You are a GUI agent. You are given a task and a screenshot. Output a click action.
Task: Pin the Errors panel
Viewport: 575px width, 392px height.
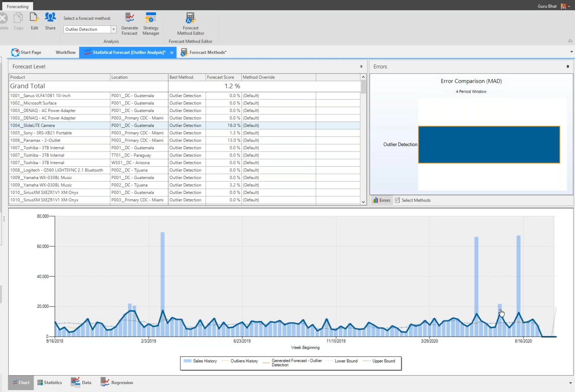point(568,66)
